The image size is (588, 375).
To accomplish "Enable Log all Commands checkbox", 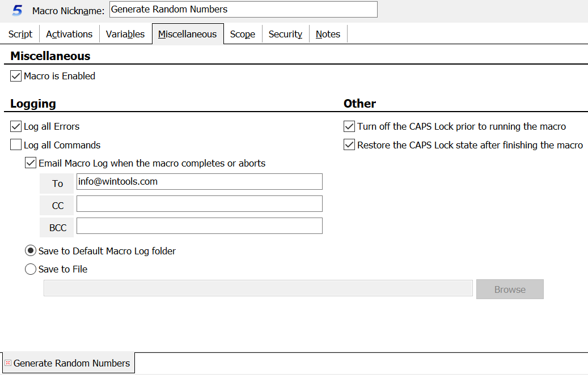I will 16,145.
